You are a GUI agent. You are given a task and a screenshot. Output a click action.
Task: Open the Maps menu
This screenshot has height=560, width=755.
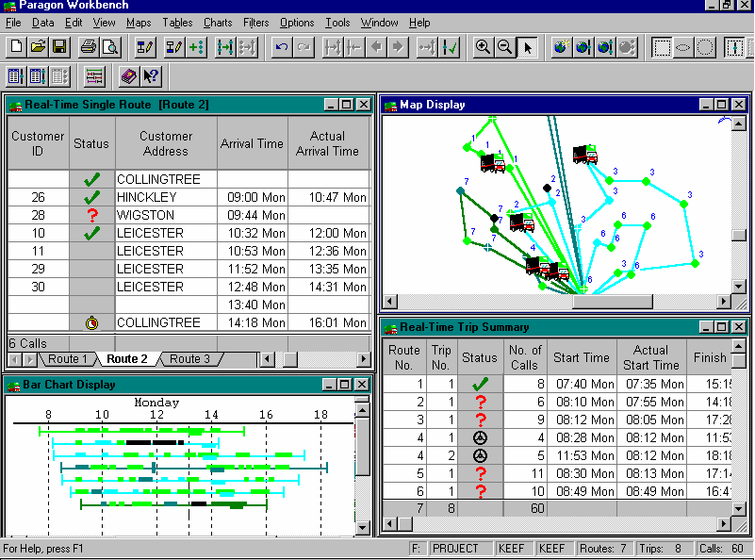[x=139, y=23]
